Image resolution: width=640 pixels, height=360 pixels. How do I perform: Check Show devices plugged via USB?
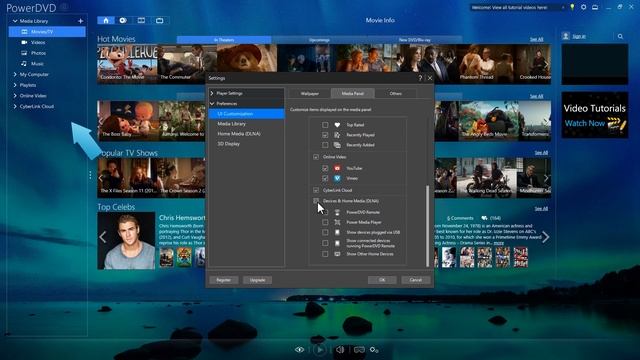coord(325,232)
